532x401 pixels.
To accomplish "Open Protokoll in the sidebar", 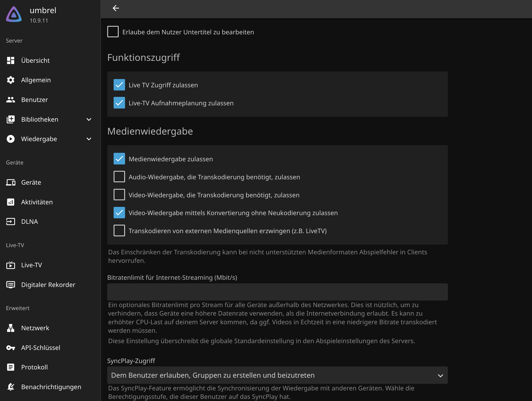I will pyautogui.click(x=34, y=367).
